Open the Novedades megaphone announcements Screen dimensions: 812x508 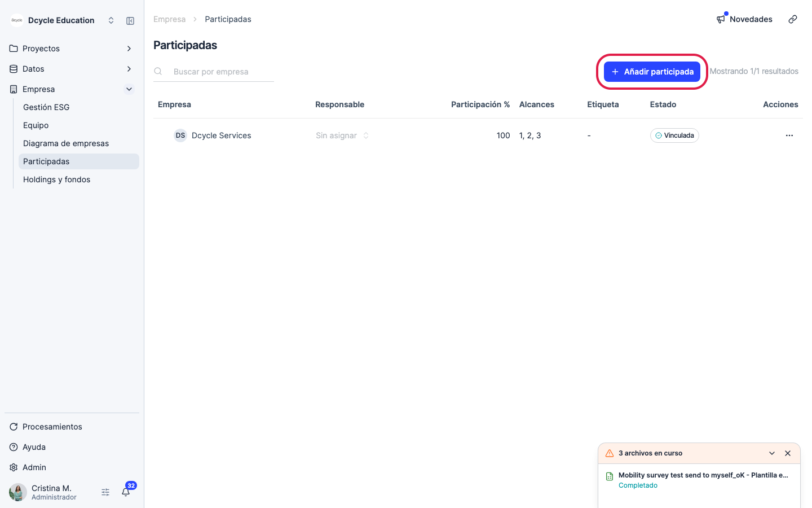point(744,19)
